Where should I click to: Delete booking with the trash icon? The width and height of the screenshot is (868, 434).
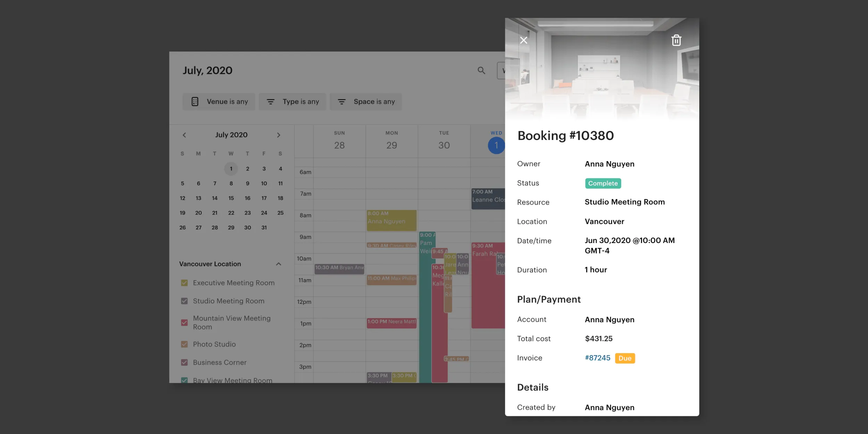(676, 40)
